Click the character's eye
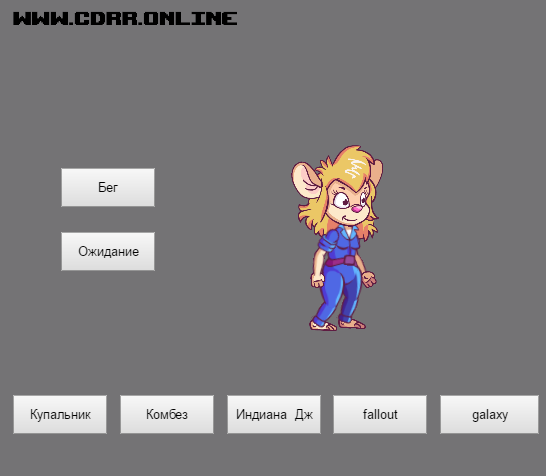This screenshot has height=476, width=546. (x=341, y=201)
